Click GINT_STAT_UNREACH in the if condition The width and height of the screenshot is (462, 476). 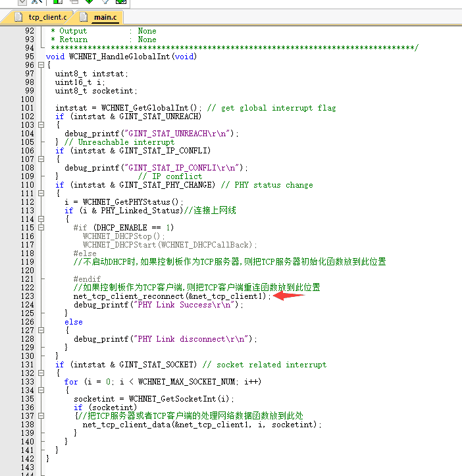158,117
